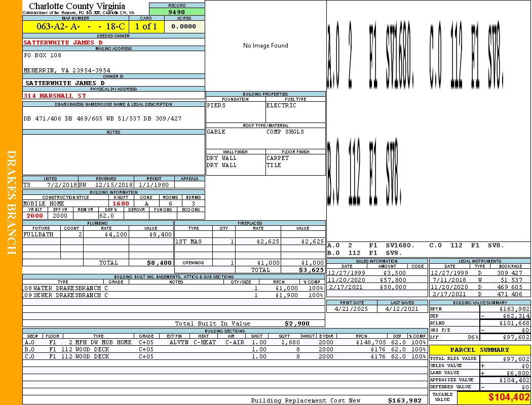The width and height of the screenshot is (532, 405).
Task: Click reviewed date 12/15/2018
Action: 113,185
